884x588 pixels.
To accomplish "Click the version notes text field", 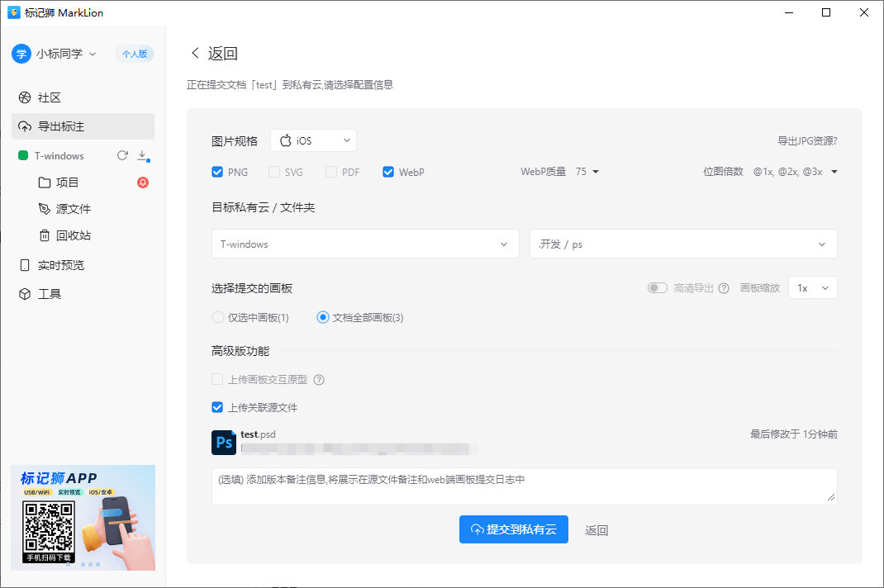I will pyautogui.click(x=525, y=486).
